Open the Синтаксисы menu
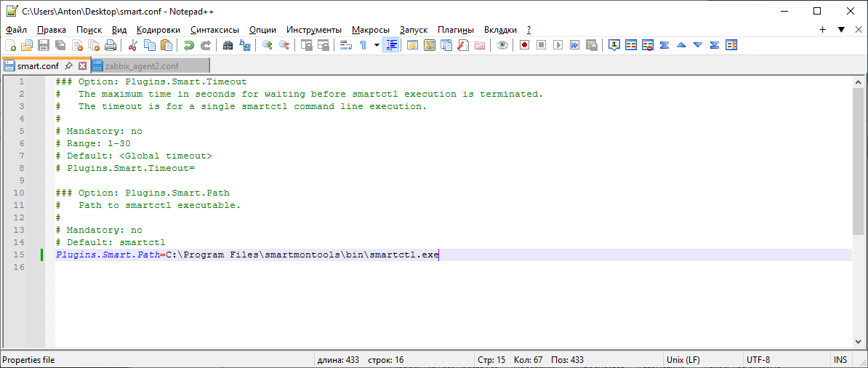 214,30
